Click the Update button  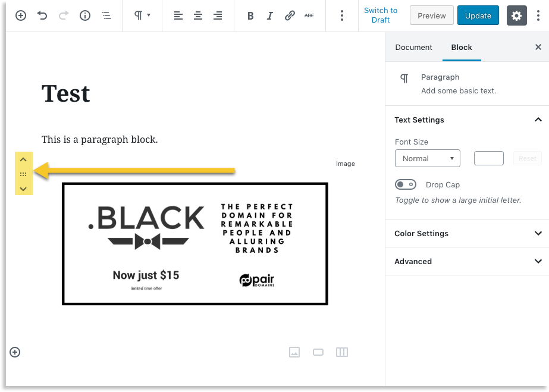[478, 16]
